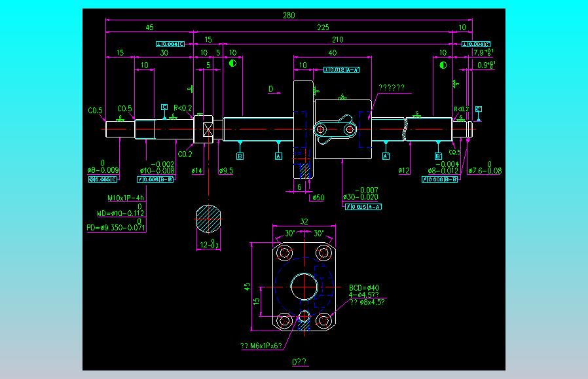Select the BCD=ø40 annotation
The image size is (588, 379).
click(x=364, y=288)
